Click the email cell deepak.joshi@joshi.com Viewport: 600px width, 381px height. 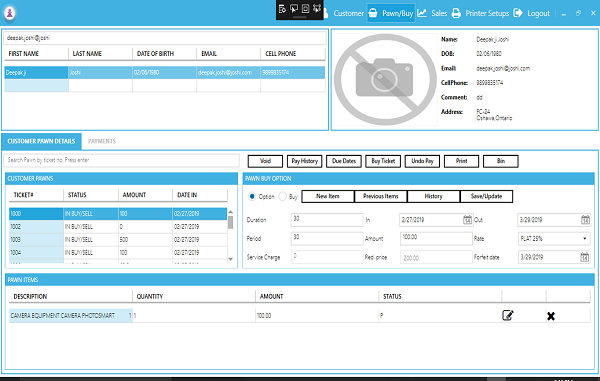[228, 72]
